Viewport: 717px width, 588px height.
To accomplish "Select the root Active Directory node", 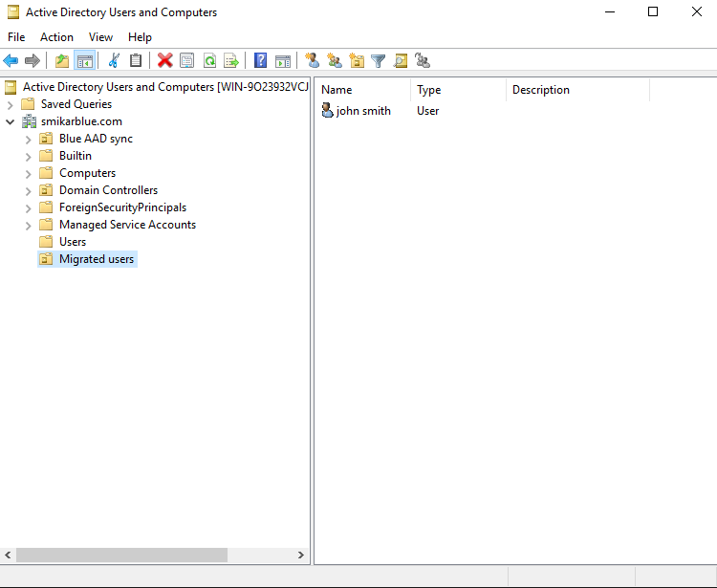I will click(165, 87).
